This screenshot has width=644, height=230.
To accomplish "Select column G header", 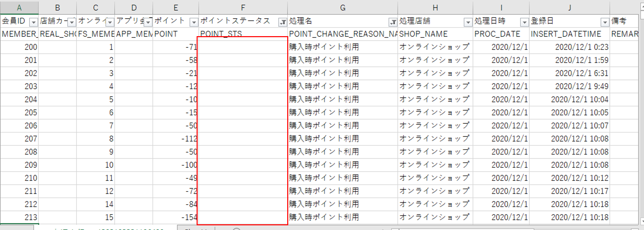I will pyautogui.click(x=342, y=8).
